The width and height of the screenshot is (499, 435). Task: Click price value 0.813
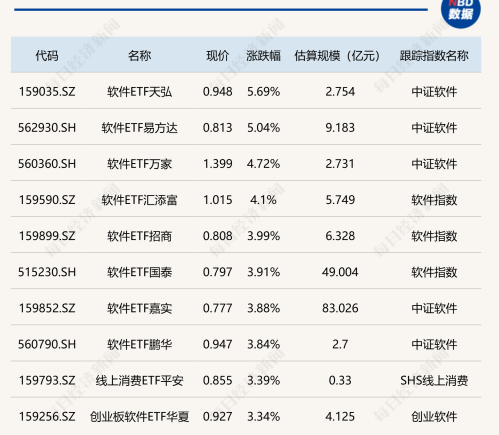tap(217, 127)
